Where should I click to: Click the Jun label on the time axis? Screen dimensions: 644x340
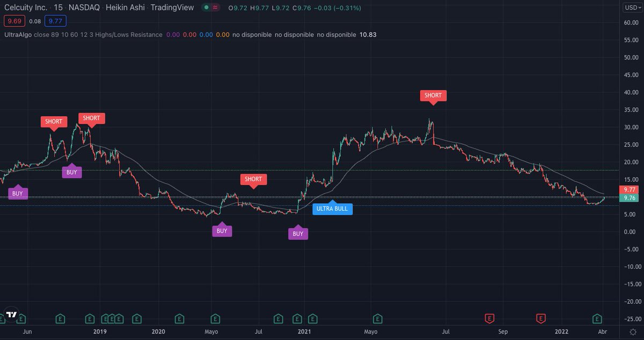(x=28, y=332)
